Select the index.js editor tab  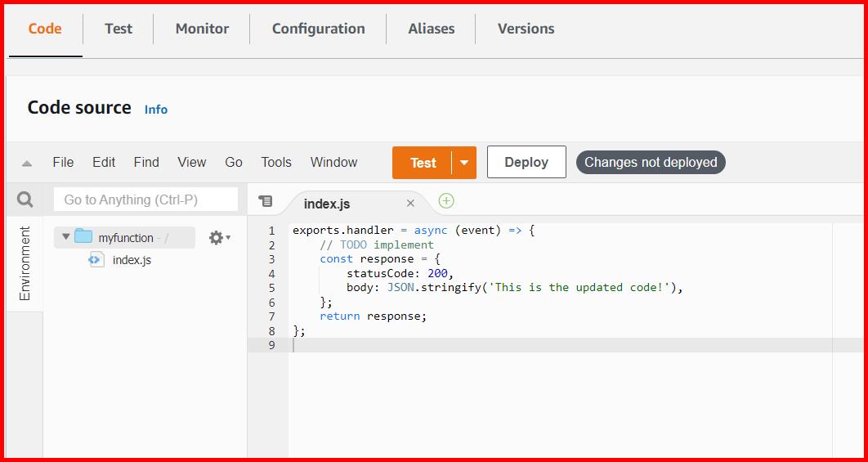(327, 204)
